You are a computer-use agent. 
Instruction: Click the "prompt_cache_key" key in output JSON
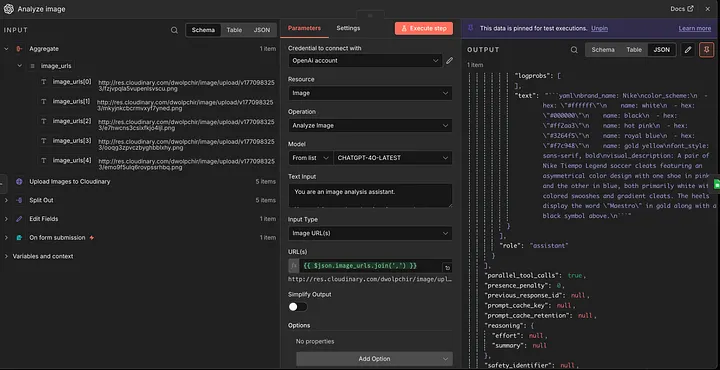pos(517,306)
